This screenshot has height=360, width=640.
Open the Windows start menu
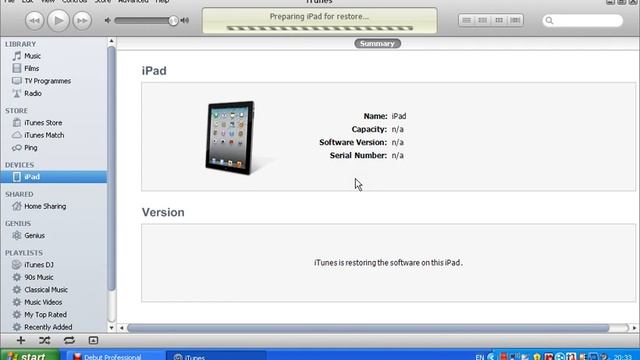coord(30,356)
